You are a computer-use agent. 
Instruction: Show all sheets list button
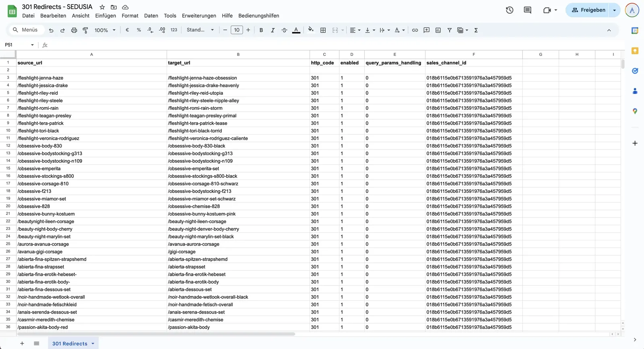pyautogui.click(x=37, y=343)
